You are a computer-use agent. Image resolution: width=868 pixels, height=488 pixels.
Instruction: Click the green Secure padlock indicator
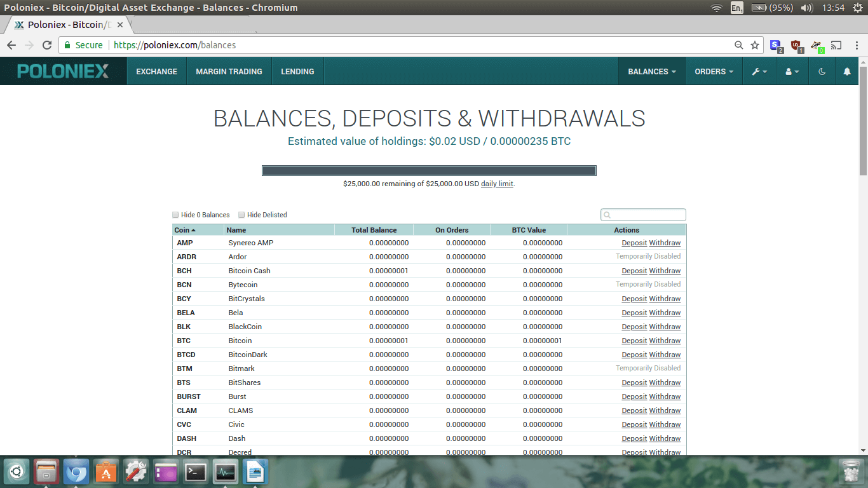pos(84,45)
